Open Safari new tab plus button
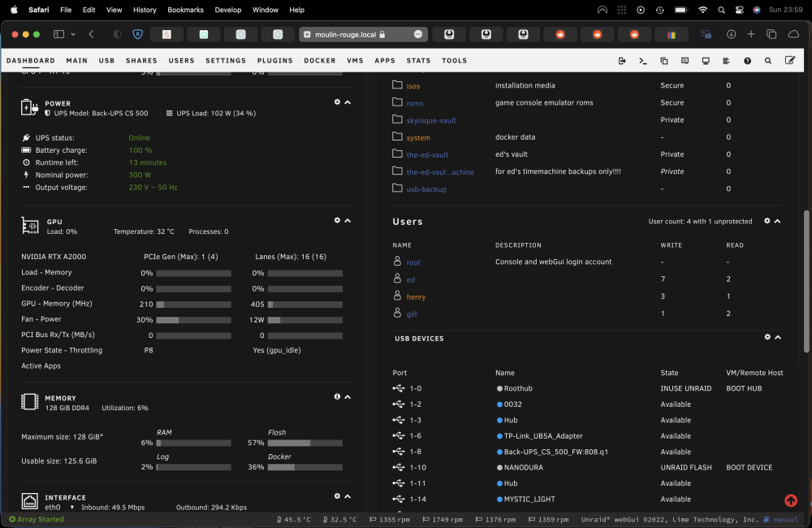The height and width of the screenshot is (528, 812). click(751, 34)
